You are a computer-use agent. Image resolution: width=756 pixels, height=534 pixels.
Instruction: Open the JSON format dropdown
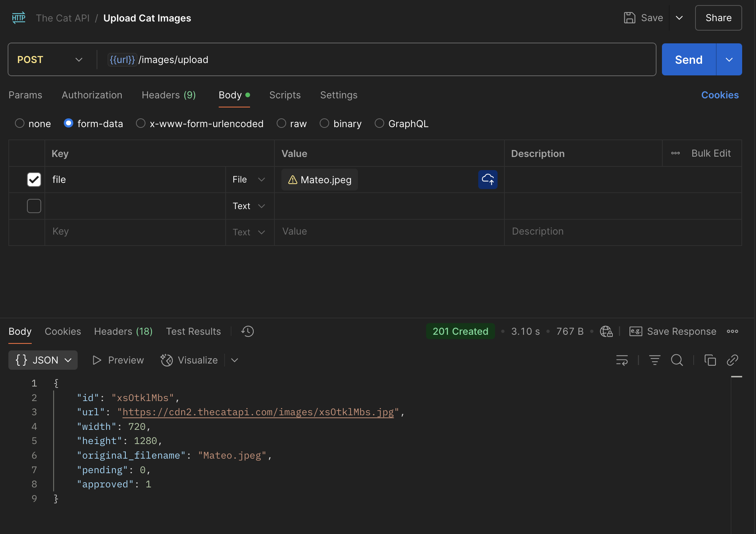pyautogui.click(x=43, y=360)
